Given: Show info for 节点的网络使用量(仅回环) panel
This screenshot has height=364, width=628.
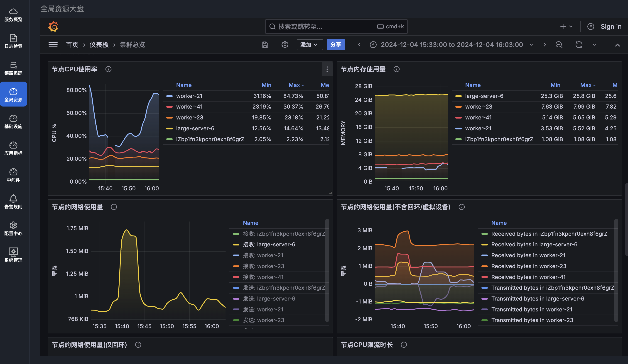Looking at the screenshot, I should [138, 345].
